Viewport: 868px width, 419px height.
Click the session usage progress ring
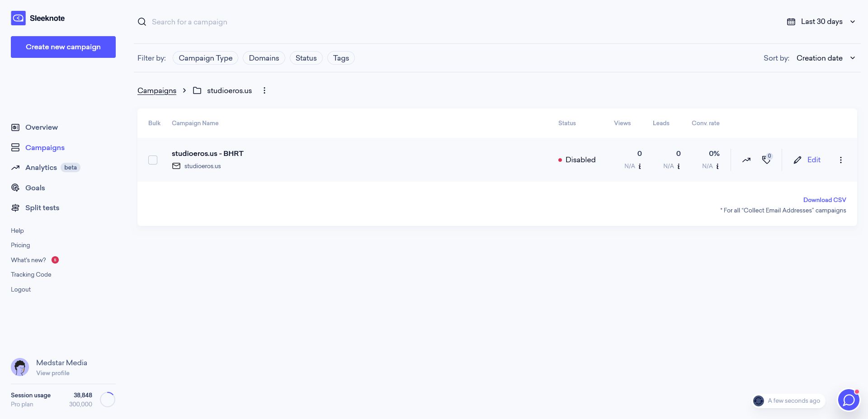pos(108,400)
